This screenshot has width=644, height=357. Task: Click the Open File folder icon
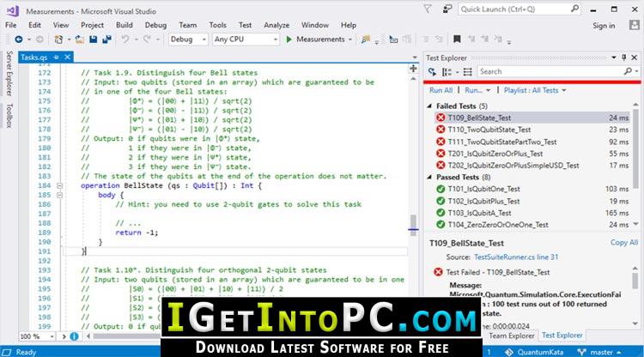tap(80, 39)
